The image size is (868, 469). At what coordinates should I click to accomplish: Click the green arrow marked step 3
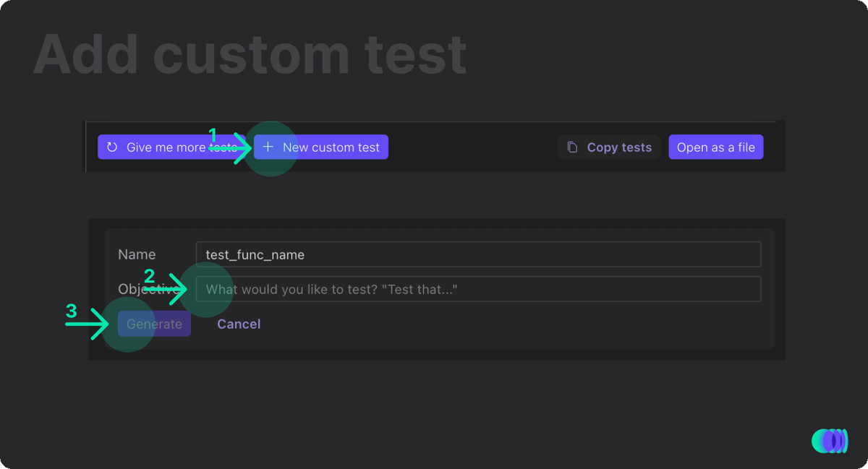(x=87, y=324)
